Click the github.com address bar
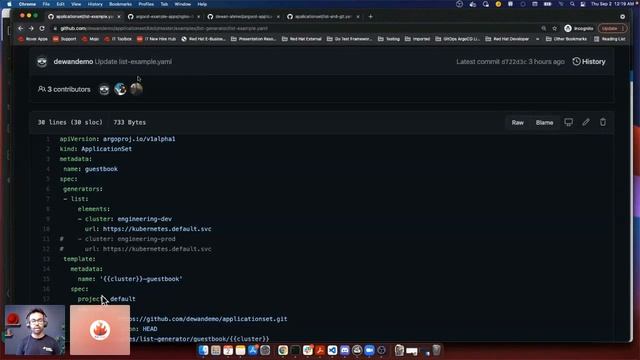The height and width of the screenshot is (360, 640). click(294, 29)
